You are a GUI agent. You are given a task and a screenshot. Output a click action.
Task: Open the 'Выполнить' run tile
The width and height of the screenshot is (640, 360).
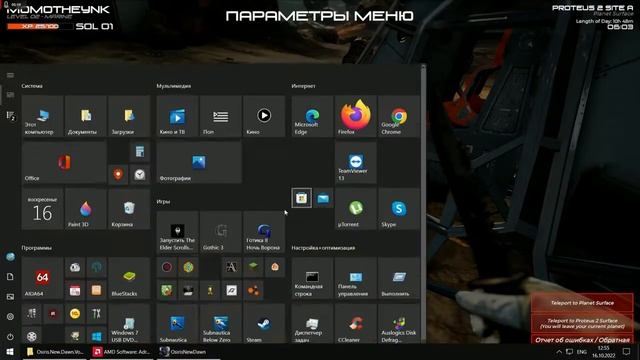coord(399,278)
